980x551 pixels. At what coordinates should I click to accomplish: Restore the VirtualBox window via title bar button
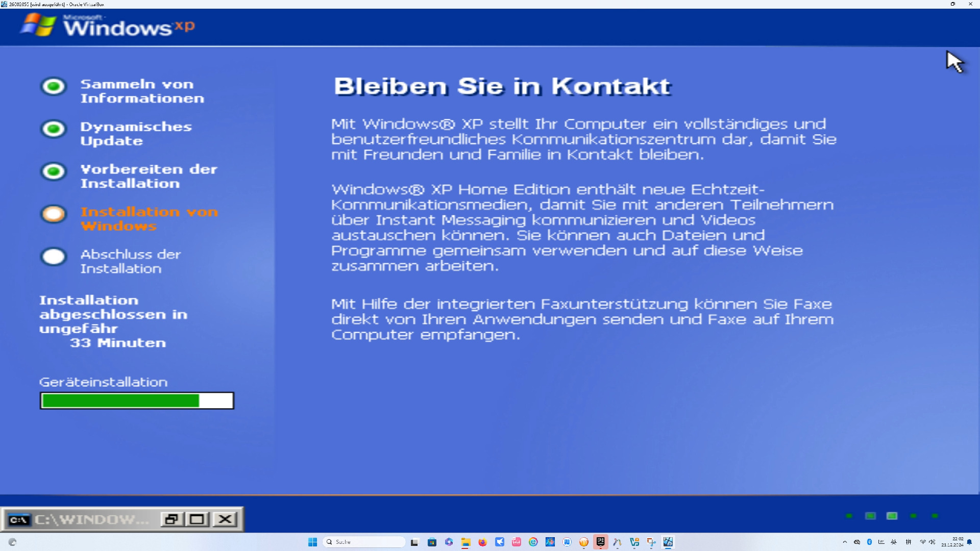(952, 4)
